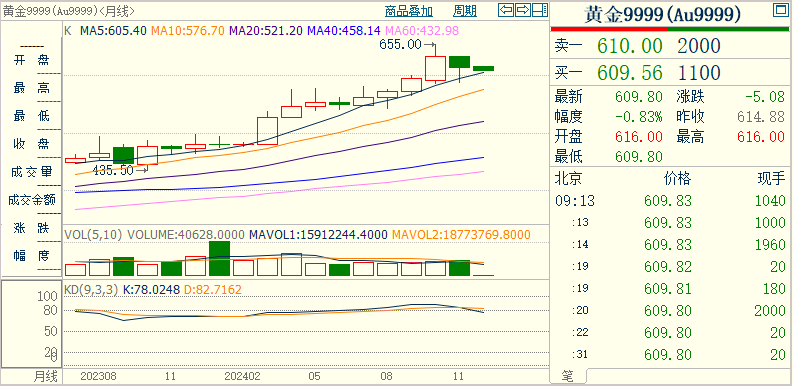Click the tallest green volume bar
This screenshot has width=793, height=386.
[219, 259]
